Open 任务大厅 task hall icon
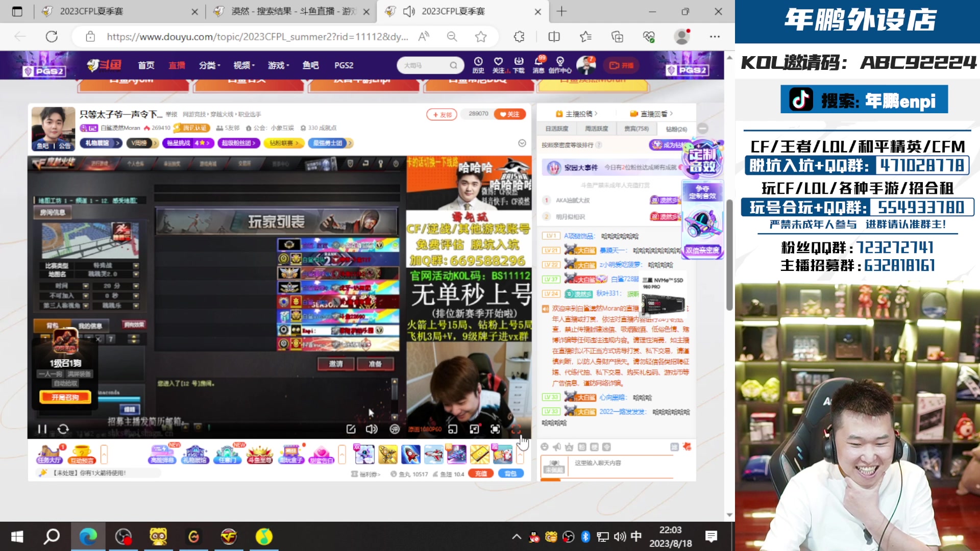This screenshot has height=551, width=980. [49, 454]
